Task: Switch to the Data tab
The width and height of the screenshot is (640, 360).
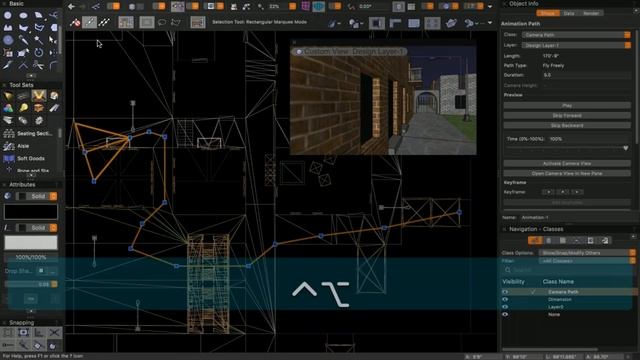Action: click(x=569, y=13)
